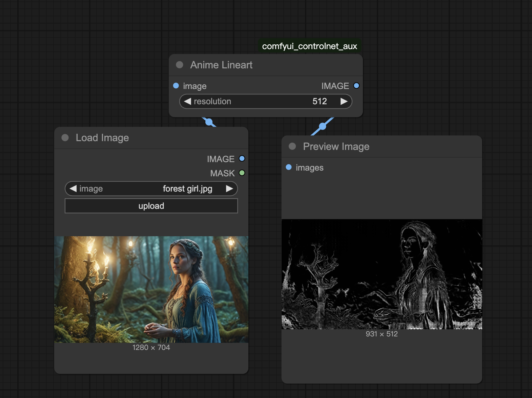The width and height of the screenshot is (532, 398).
Task: Select next image with right arrow
Action: 229,189
